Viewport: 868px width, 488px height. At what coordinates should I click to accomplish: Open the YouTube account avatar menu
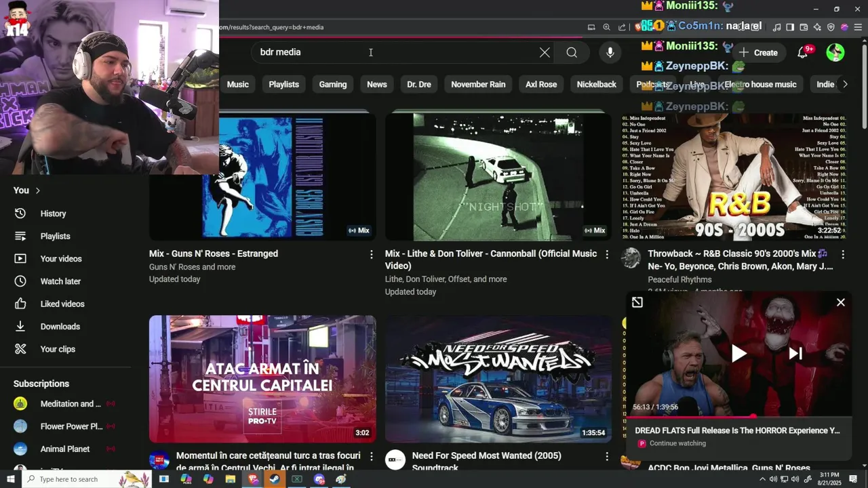835,52
